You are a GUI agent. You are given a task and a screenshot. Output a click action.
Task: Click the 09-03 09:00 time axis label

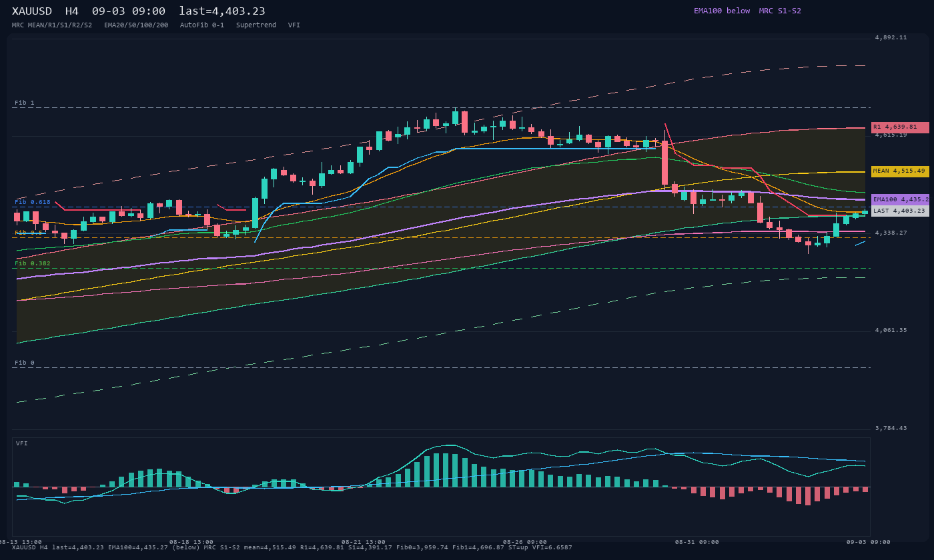pyautogui.click(x=869, y=542)
